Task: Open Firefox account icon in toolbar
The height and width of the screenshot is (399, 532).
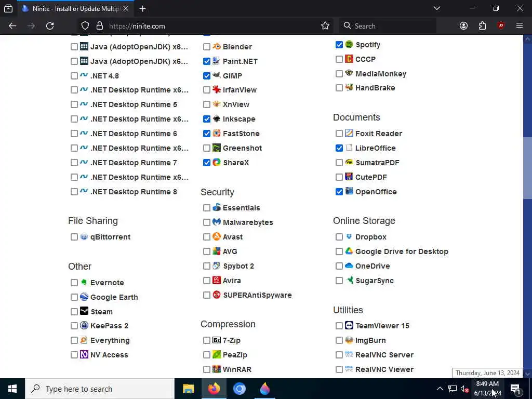Action: (463, 26)
